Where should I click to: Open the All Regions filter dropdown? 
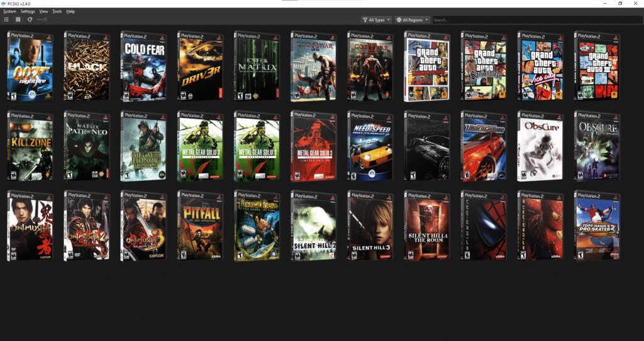pos(413,19)
